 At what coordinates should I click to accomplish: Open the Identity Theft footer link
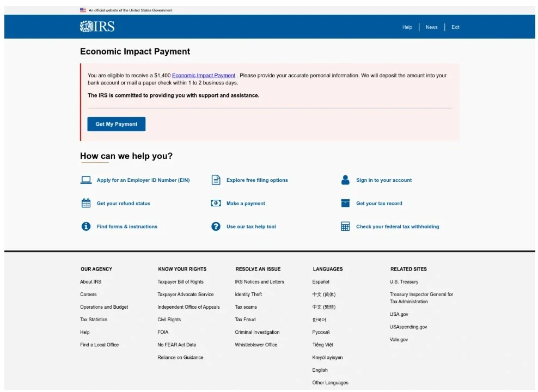point(248,295)
